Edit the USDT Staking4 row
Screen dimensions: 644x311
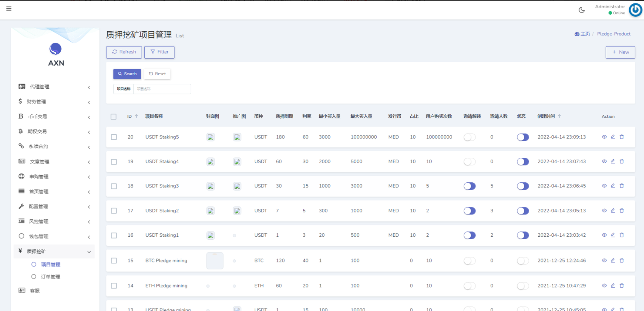point(613,162)
